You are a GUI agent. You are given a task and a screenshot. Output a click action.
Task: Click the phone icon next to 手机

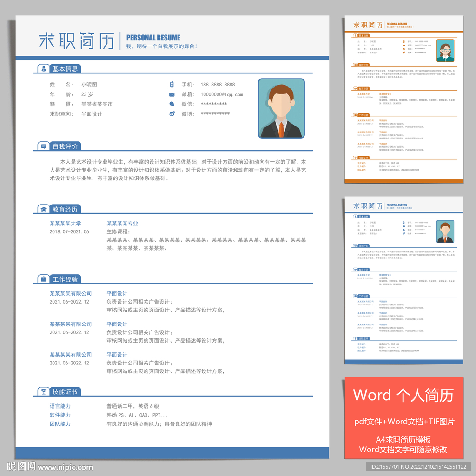(172, 85)
